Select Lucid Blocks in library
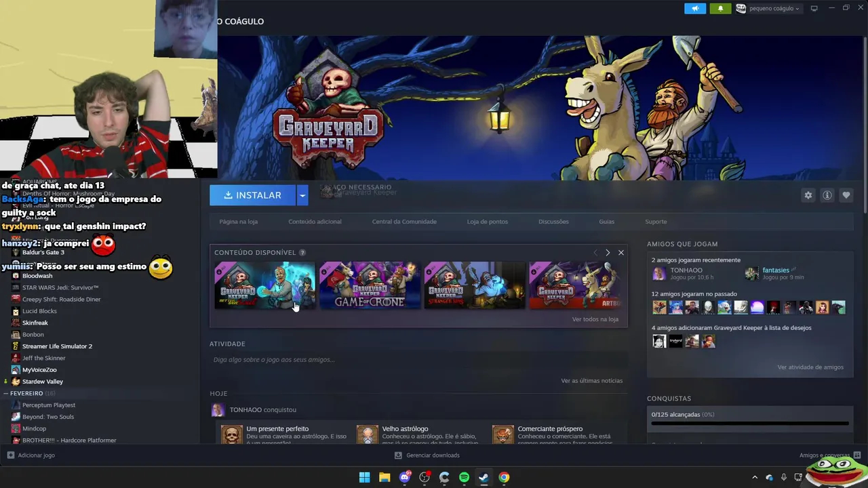This screenshot has width=868, height=488. click(x=39, y=311)
